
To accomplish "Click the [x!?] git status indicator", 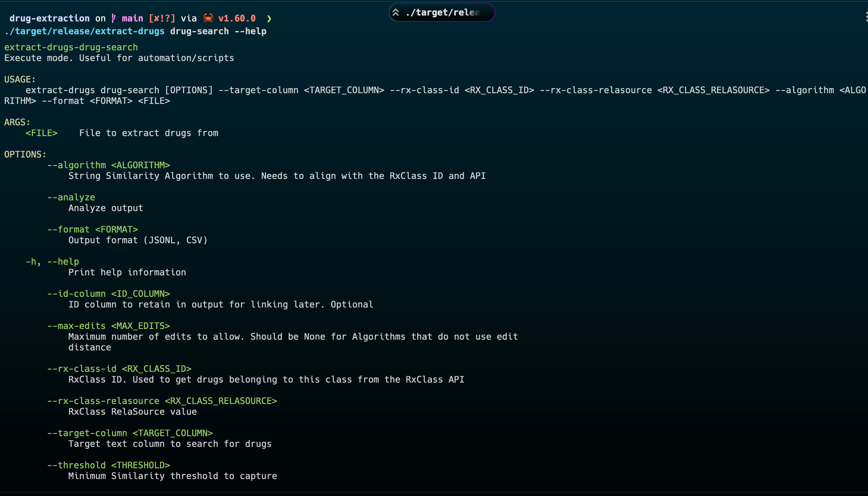I will click(x=162, y=18).
